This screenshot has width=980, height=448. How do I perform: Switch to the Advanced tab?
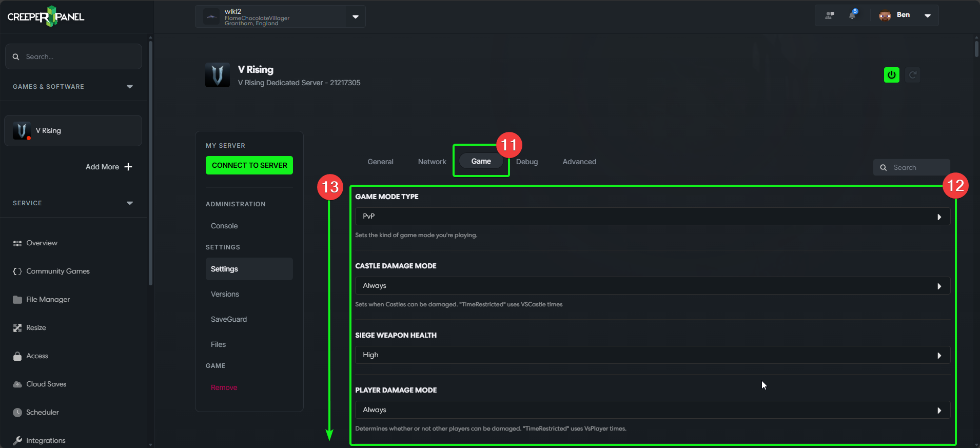coord(579,162)
